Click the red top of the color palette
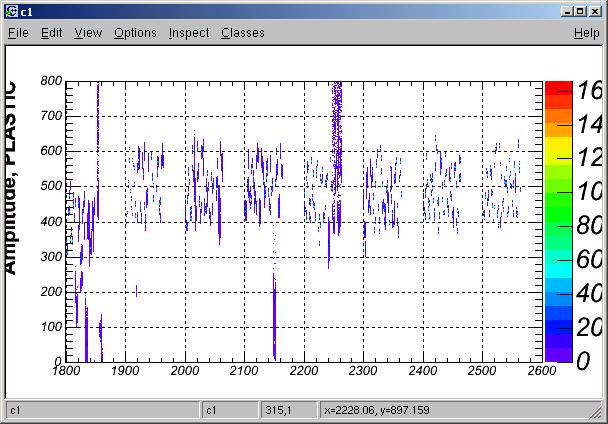This screenshot has width=608, height=424. pyautogui.click(x=558, y=88)
